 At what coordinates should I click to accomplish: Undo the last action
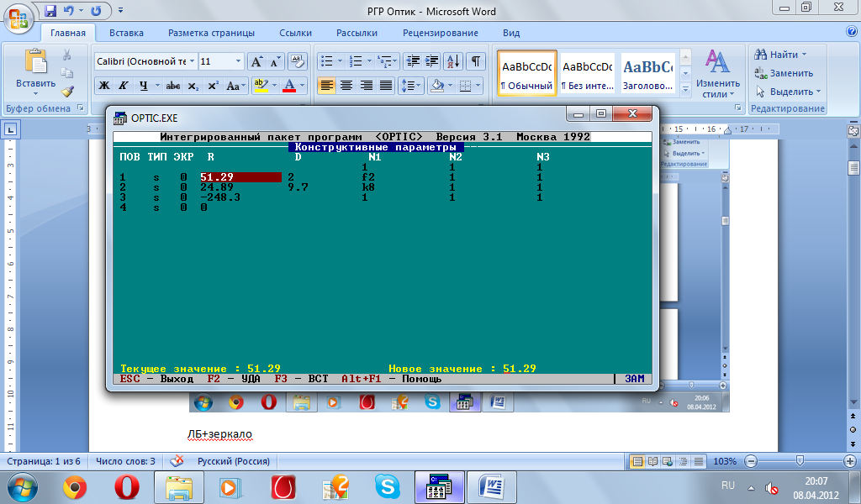tap(68, 10)
